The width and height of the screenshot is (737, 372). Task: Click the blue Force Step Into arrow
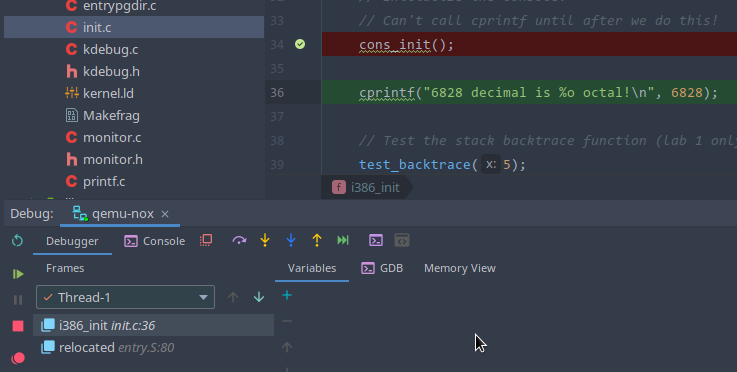pyautogui.click(x=291, y=240)
